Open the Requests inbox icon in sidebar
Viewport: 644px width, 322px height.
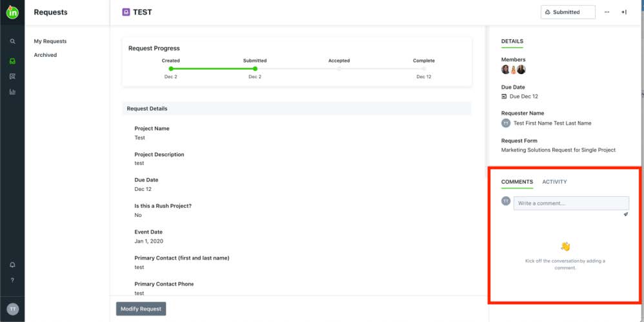(12, 61)
